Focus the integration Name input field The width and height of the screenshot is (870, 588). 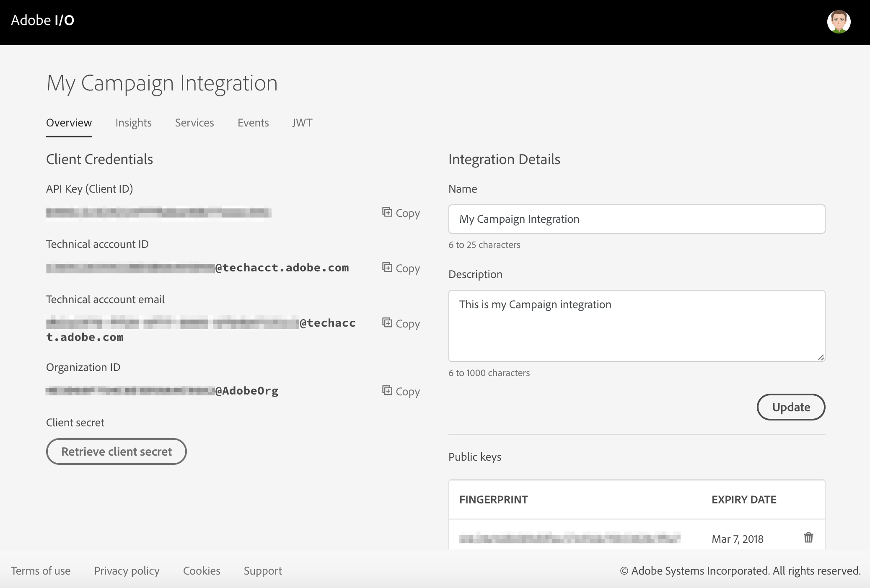point(637,219)
